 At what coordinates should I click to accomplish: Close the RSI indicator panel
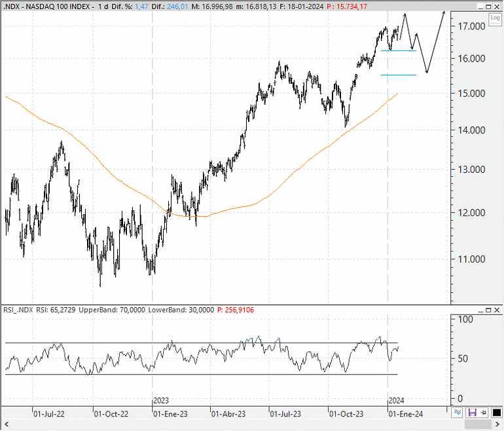497,310
